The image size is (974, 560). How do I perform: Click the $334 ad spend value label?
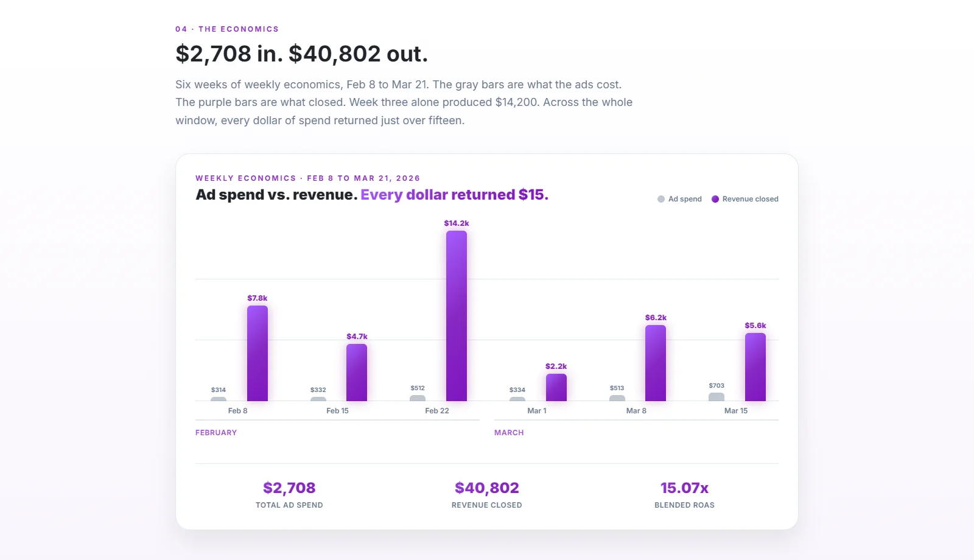517,390
